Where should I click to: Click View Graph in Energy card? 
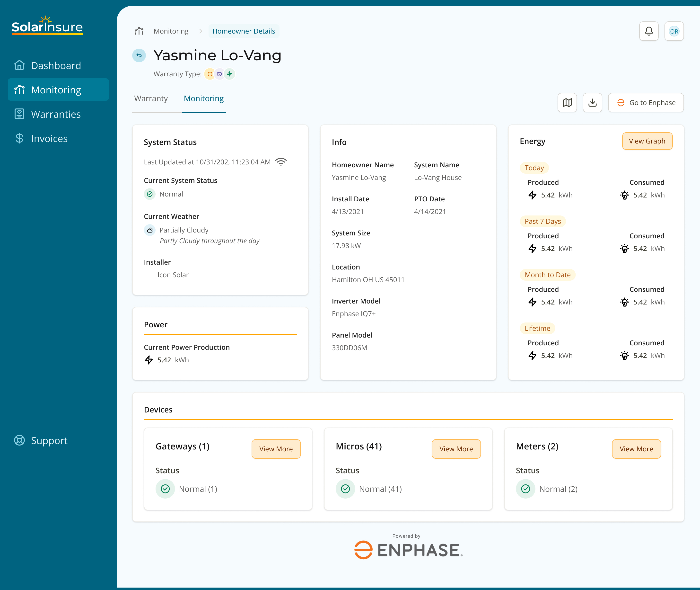647,141
